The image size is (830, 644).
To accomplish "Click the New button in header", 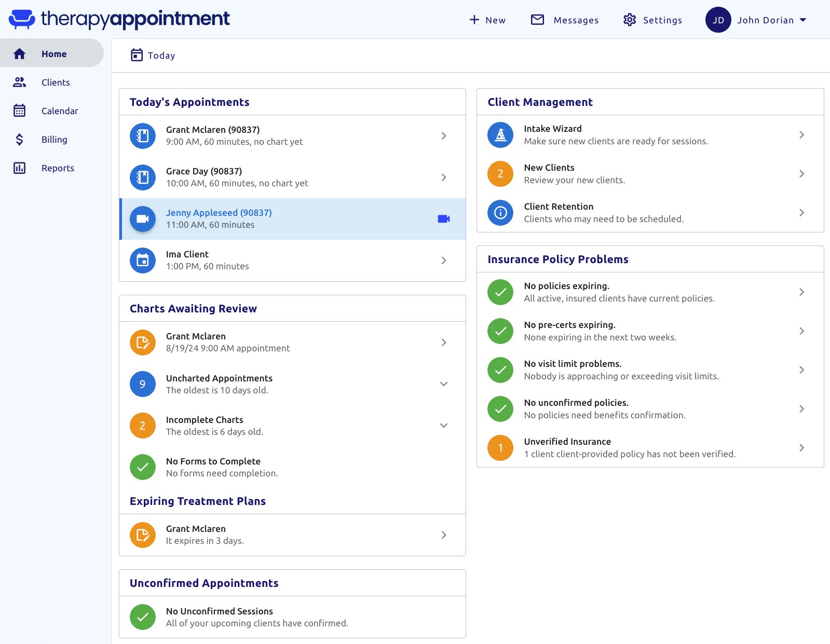I will pyautogui.click(x=487, y=20).
